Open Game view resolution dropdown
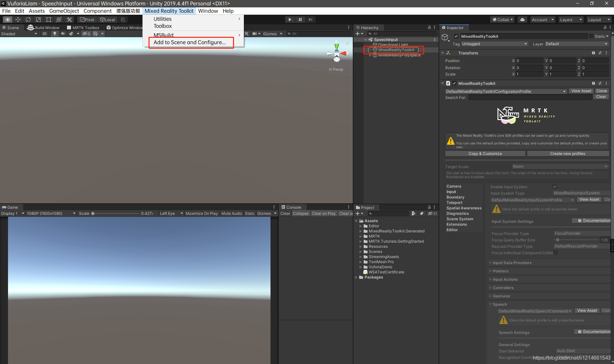 point(51,214)
